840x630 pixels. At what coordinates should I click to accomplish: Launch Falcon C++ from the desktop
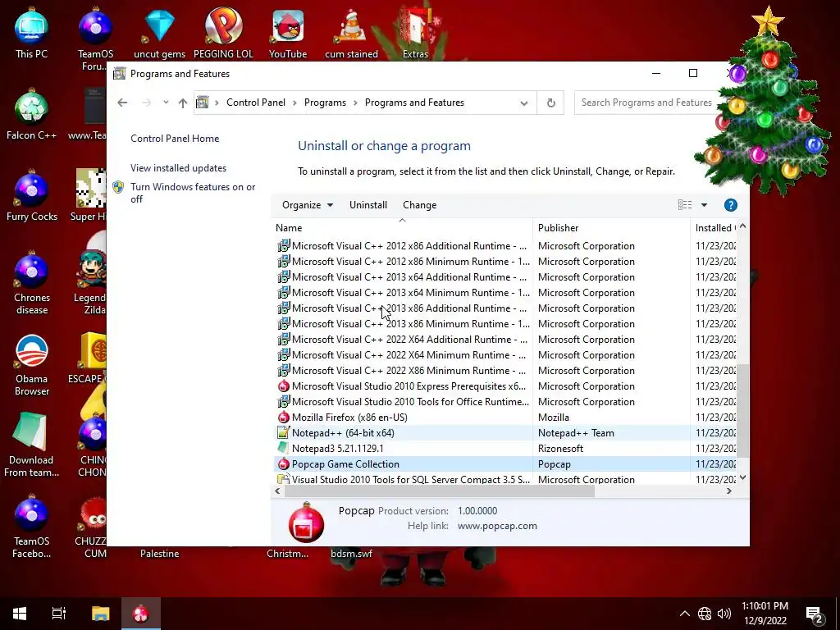[31, 115]
